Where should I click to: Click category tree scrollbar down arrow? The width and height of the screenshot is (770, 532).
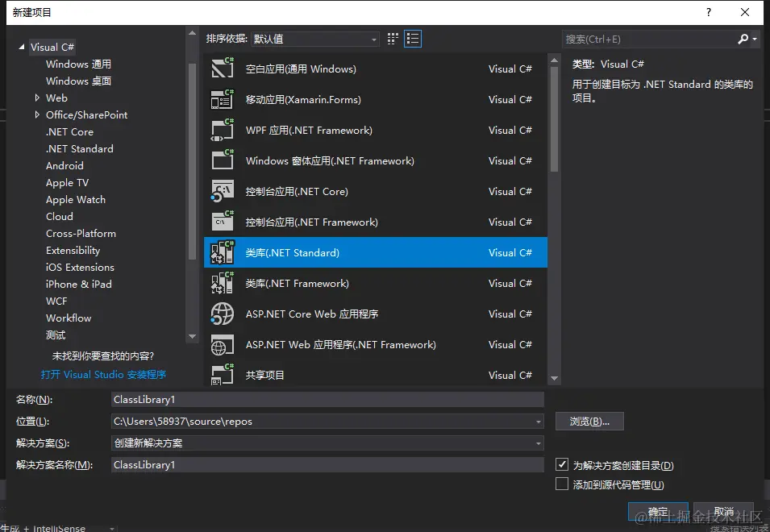point(193,337)
